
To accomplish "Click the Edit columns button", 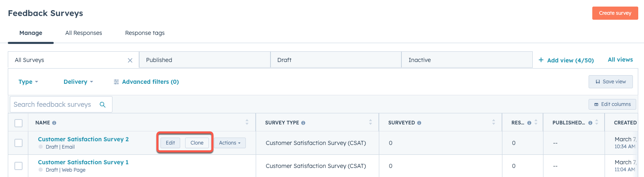I will click(612, 104).
